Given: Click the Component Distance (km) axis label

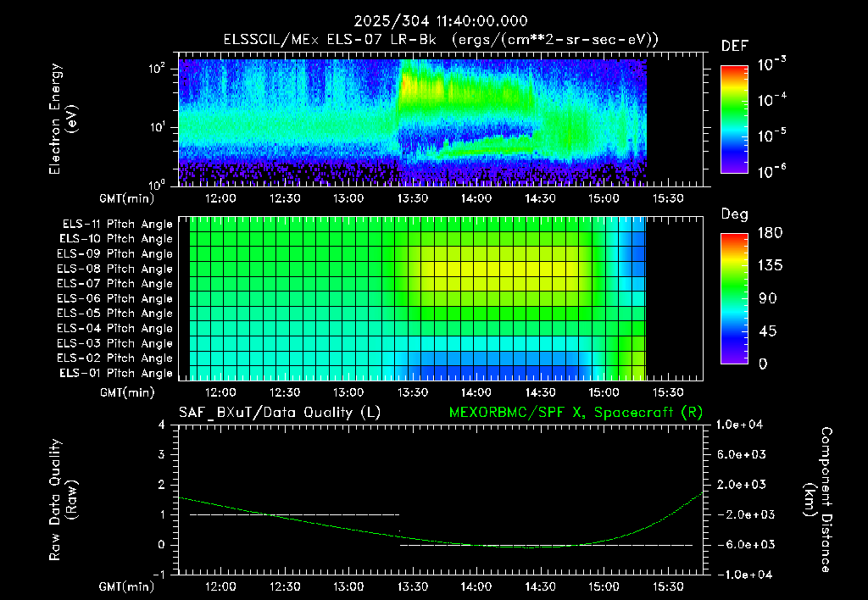Looking at the screenshot, I should click(818, 500).
